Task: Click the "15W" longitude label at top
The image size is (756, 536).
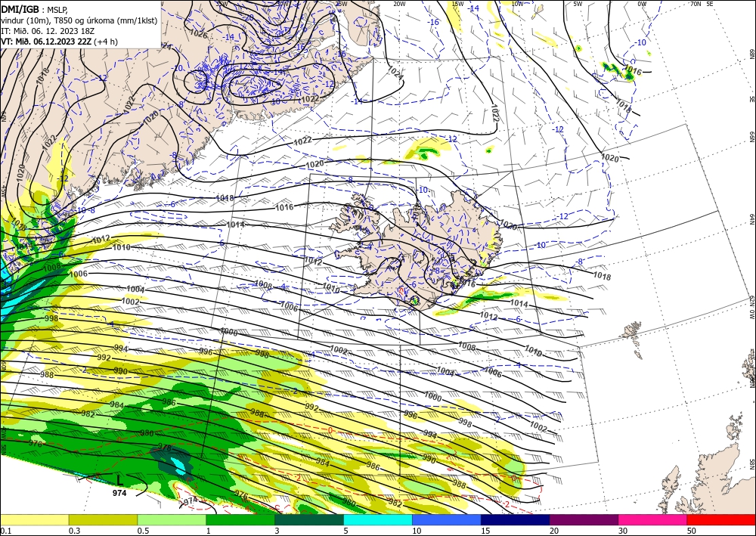Action: [458, 4]
